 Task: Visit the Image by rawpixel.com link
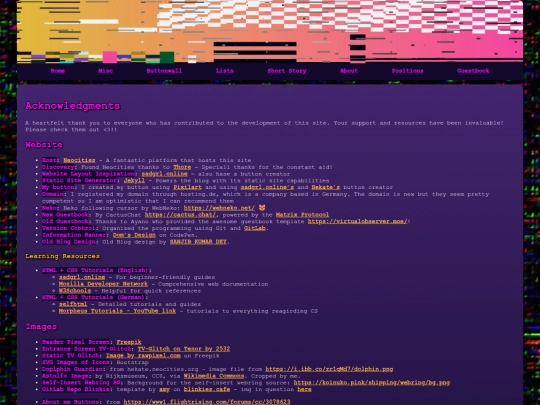[x=143, y=355]
